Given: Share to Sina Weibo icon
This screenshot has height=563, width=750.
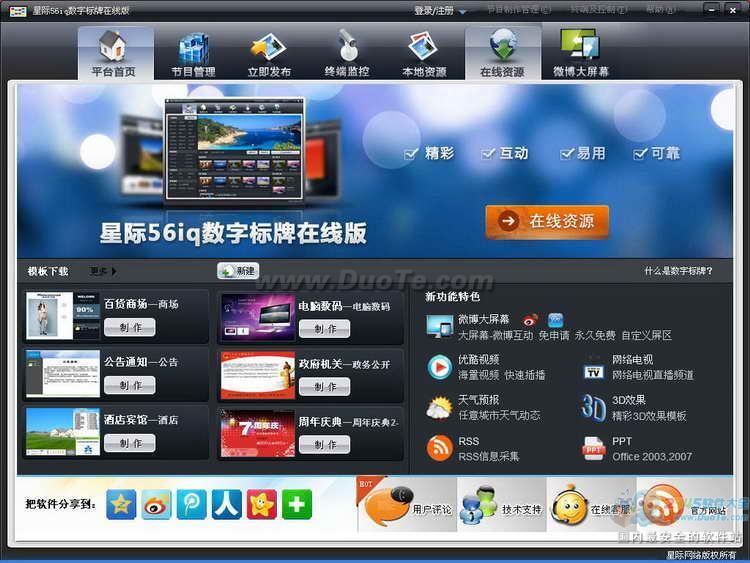Looking at the screenshot, I should pyautogui.click(x=156, y=504).
